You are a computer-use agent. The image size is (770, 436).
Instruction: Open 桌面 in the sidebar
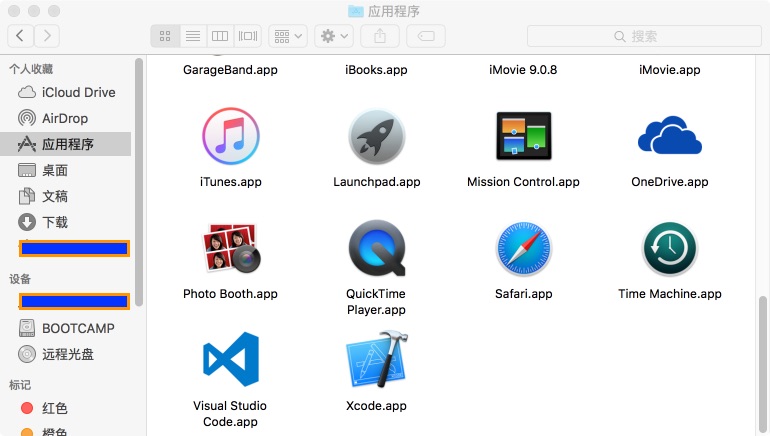click(x=66, y=170)
